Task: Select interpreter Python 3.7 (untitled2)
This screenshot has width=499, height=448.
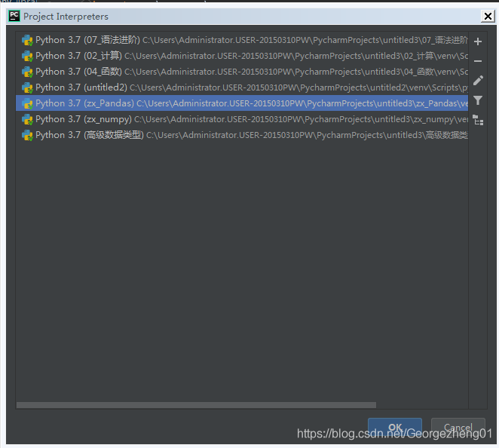Action: pyautogui.click(x=242, y=87)
